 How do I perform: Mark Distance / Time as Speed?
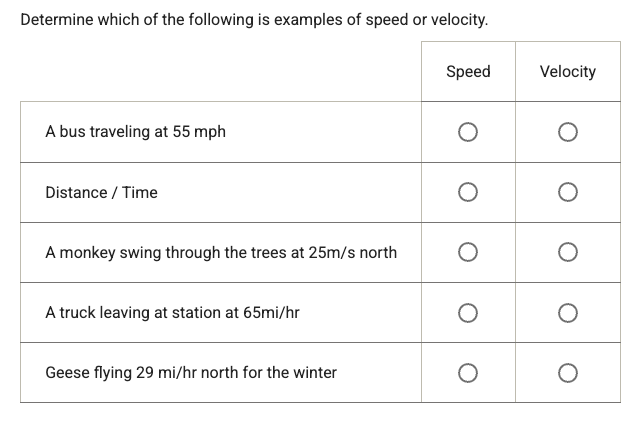pyautogui.click(x=468, y=192)
